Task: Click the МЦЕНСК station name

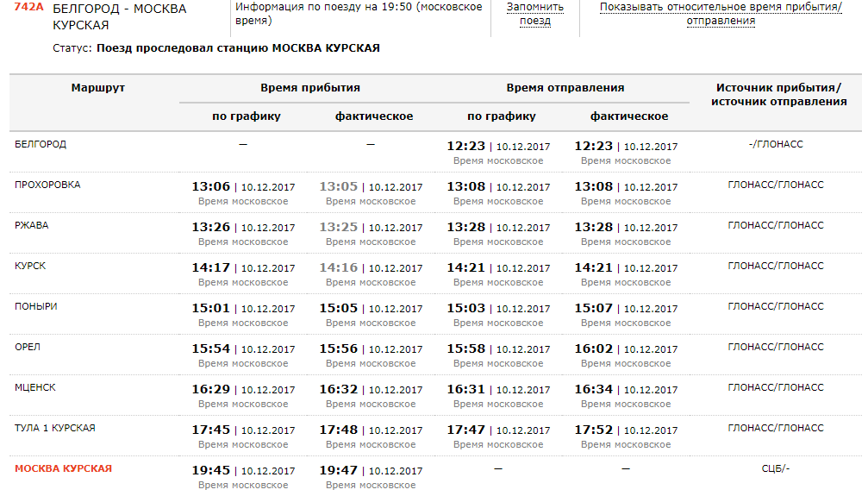Action: click(x=35, y=387)
